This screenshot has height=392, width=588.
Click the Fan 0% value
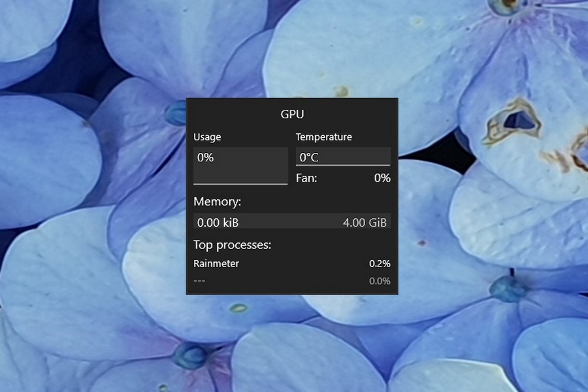pyautogui.click(x=382, y=178)
